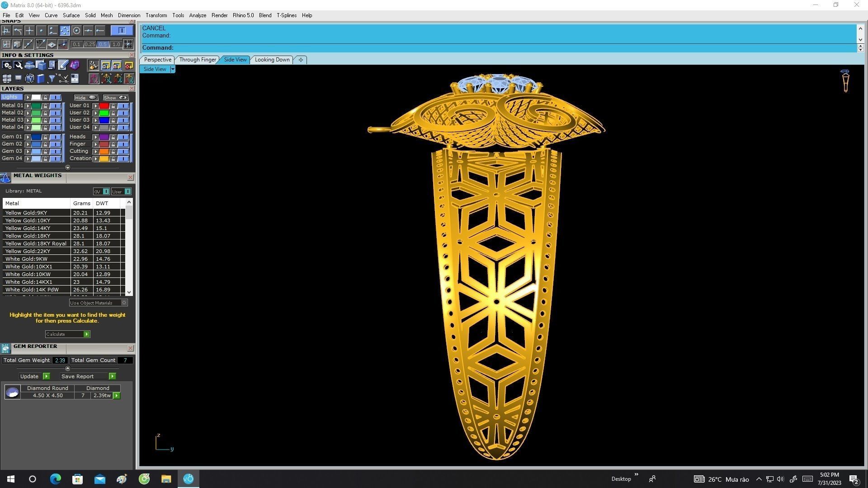868x488 pixels.
Task: Click the selection filter funnel icon
Action: tap(52, 79)
